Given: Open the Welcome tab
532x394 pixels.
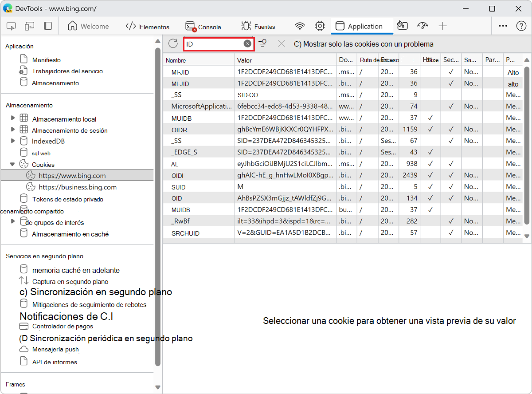Looking at the screenshot, I should pyautogui.click(x=88, y=26).
